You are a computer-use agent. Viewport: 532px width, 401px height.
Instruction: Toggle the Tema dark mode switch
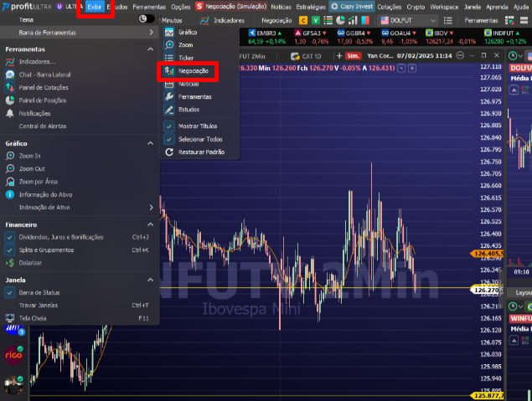click(147, 19)
